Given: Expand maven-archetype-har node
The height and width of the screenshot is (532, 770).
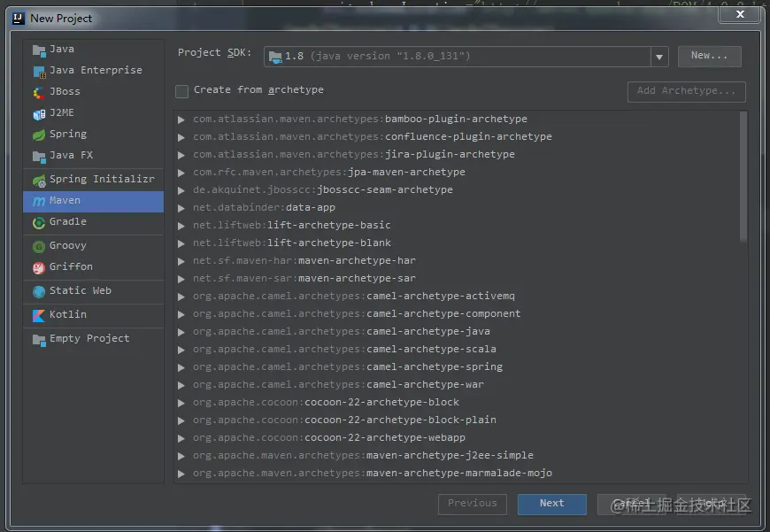Looking at the screenshot, I should tap(181, 261).
